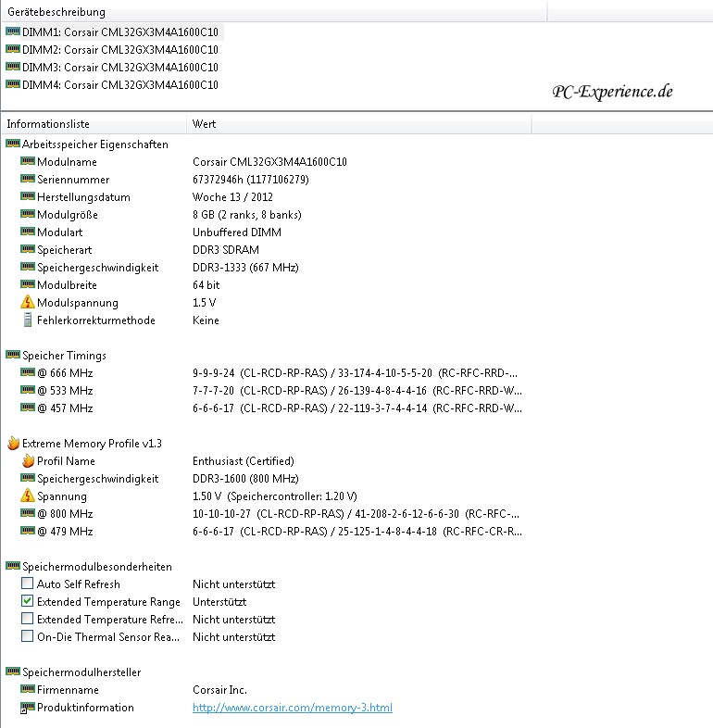Click the Gerätebeschreibung column header
Viewport: 713px width, 728px height.
point(56,13)
